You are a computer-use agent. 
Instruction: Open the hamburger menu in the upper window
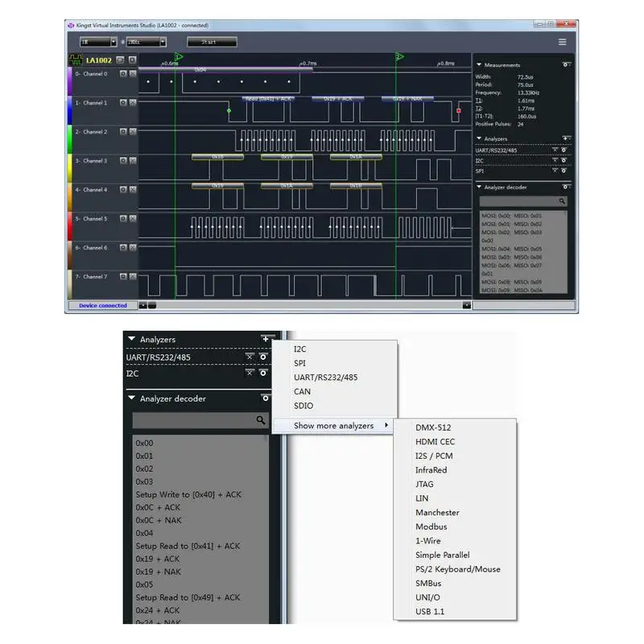point(562,42)
